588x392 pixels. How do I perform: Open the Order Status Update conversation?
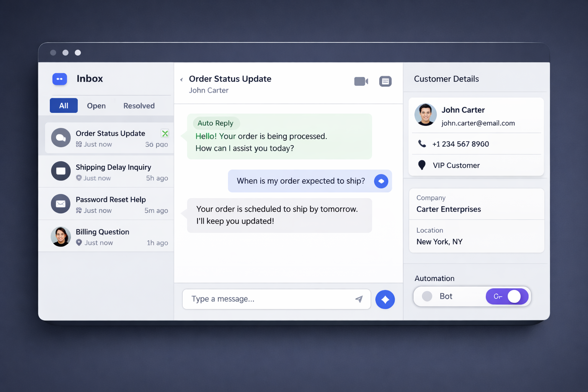point(109,138)
